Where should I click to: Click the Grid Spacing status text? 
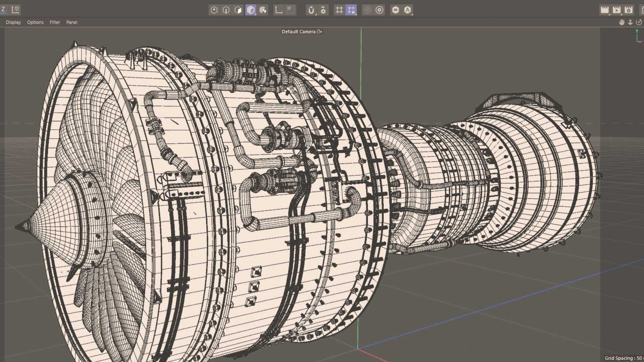coord(624,358)
